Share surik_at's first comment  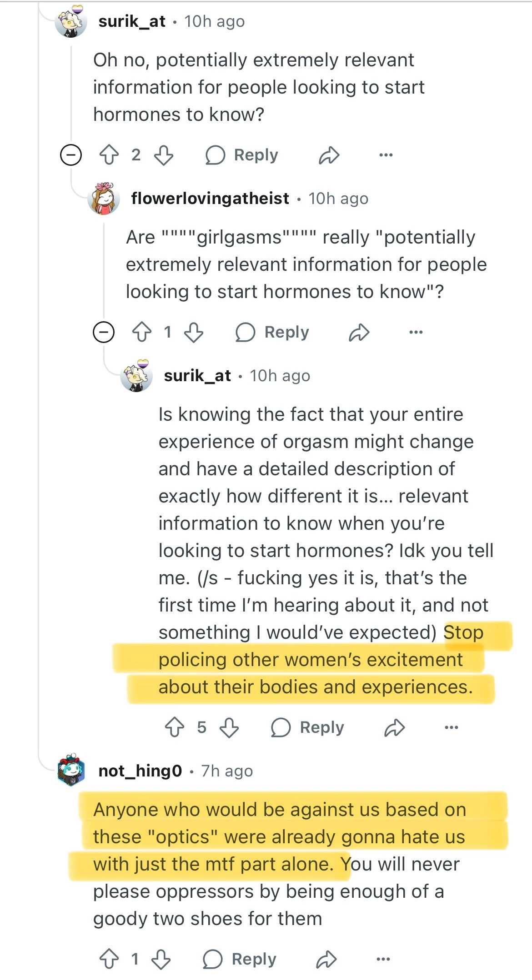pos(329,155)
